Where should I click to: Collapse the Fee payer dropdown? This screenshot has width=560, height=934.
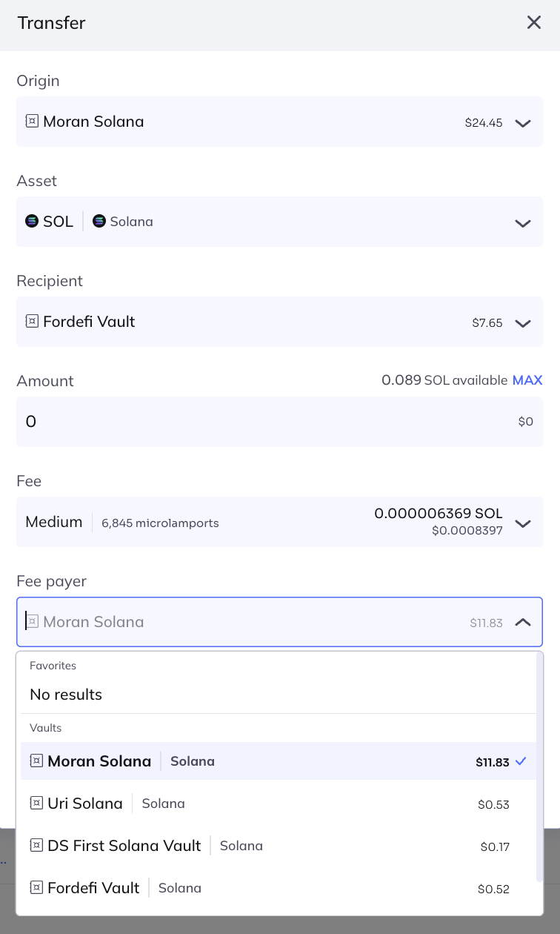[x=523, y=623]
